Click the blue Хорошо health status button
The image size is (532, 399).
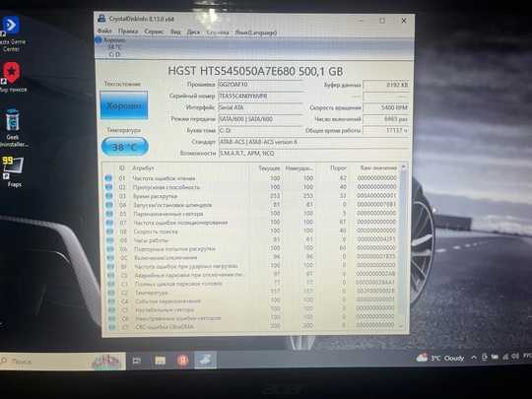124,105
